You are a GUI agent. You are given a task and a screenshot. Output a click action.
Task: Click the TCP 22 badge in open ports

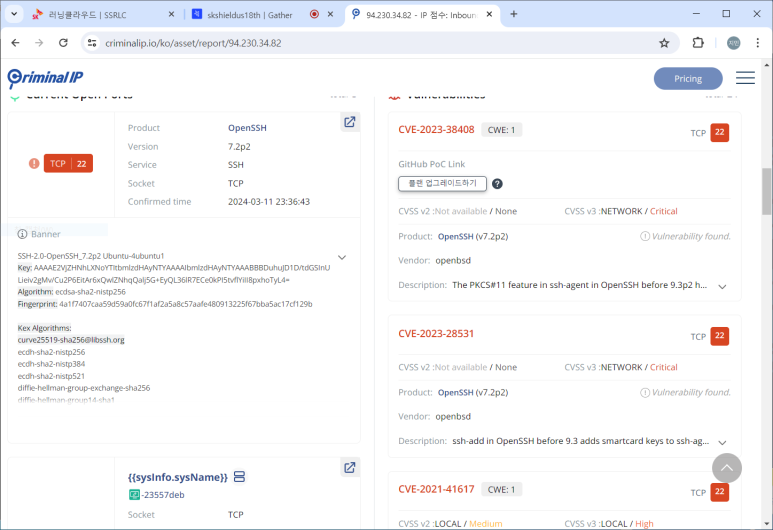68,163
